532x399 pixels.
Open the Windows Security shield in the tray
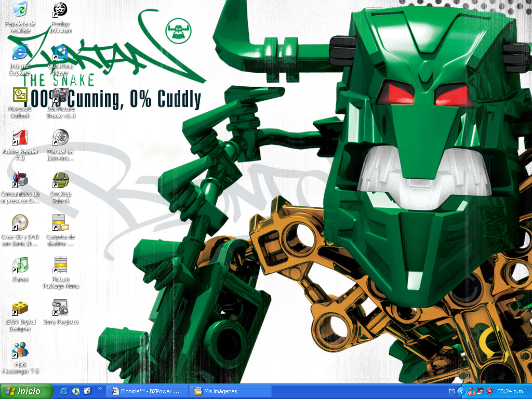(489, 391)
